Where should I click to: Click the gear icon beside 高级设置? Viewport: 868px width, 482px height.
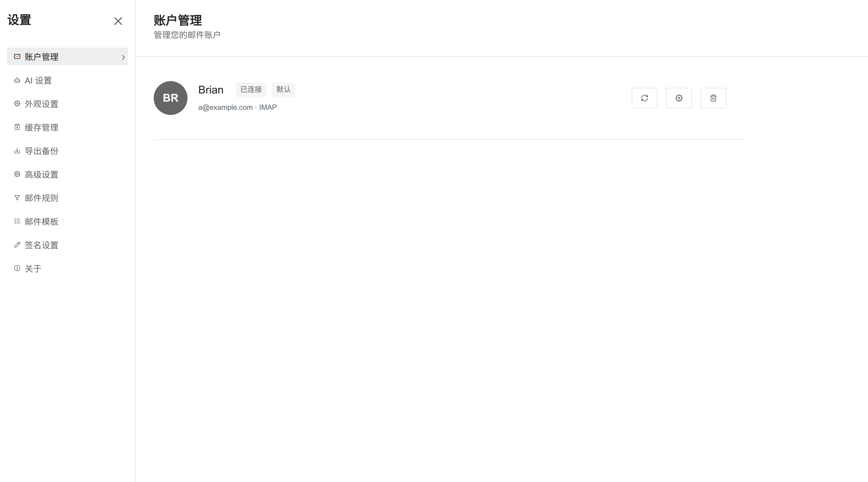[x=17, y=174]
